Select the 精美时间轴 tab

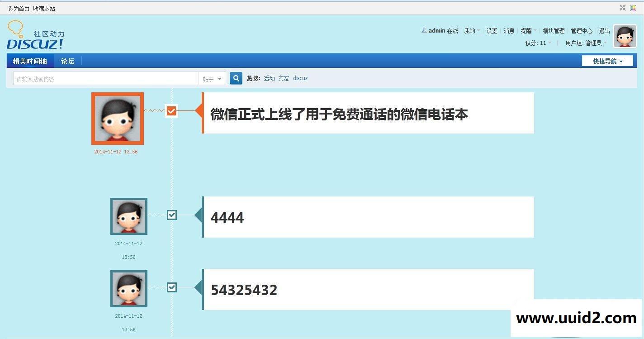(x=30, y=61)
